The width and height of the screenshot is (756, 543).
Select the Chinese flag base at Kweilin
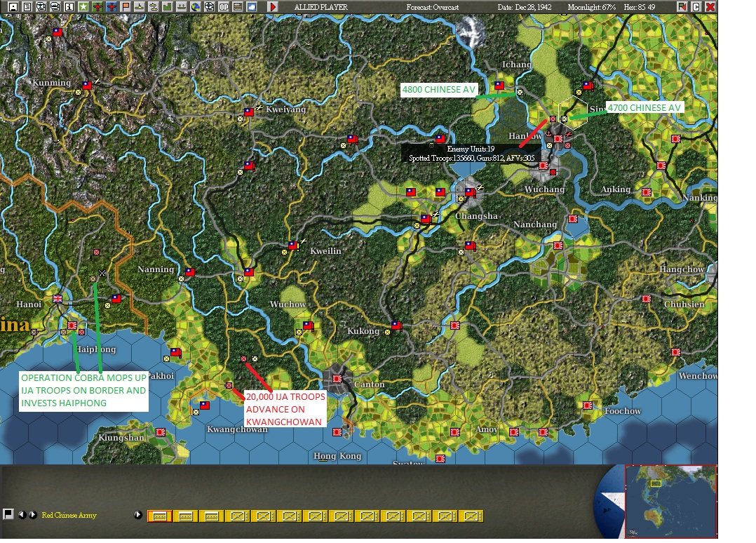point(293,246)
